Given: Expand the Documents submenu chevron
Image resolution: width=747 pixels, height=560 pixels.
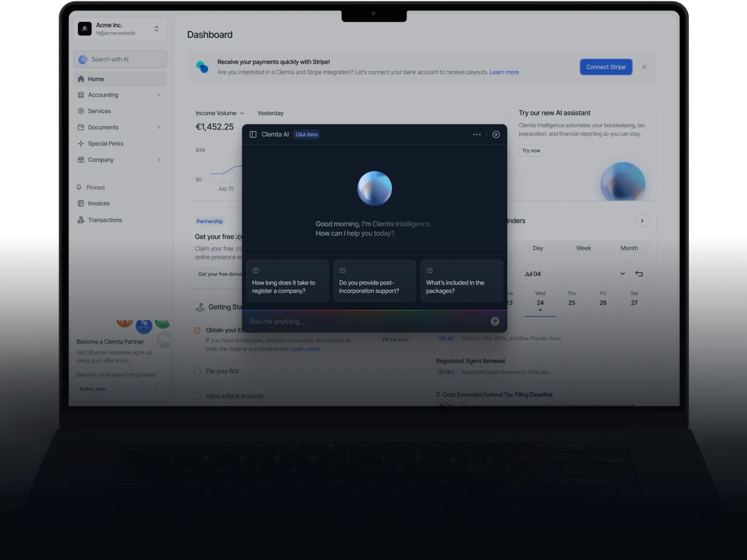Looking at the screenshot, I should point(159,127).
